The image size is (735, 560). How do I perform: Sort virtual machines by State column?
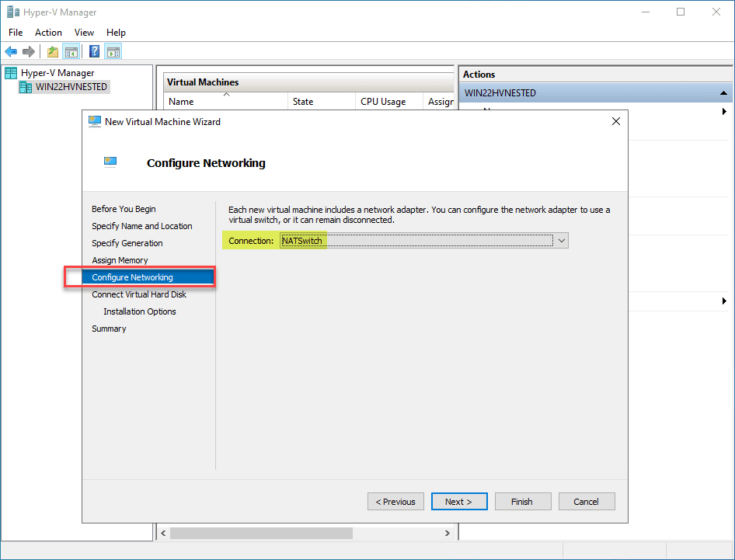(x=322, y=101)
